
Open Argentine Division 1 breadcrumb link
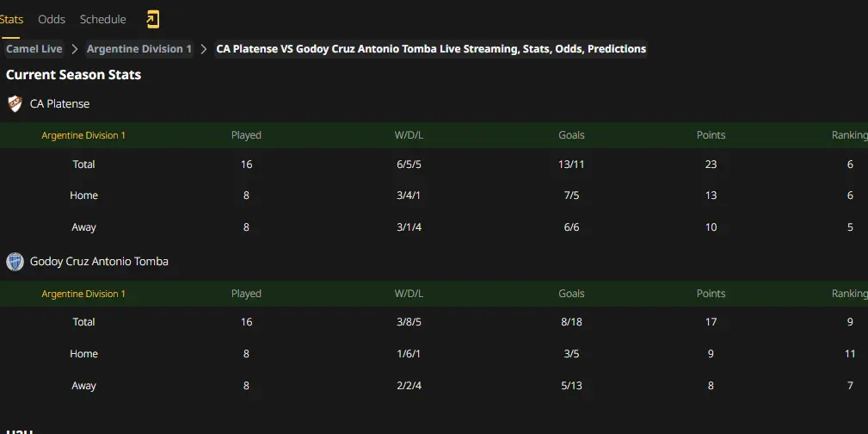[139, 49]
